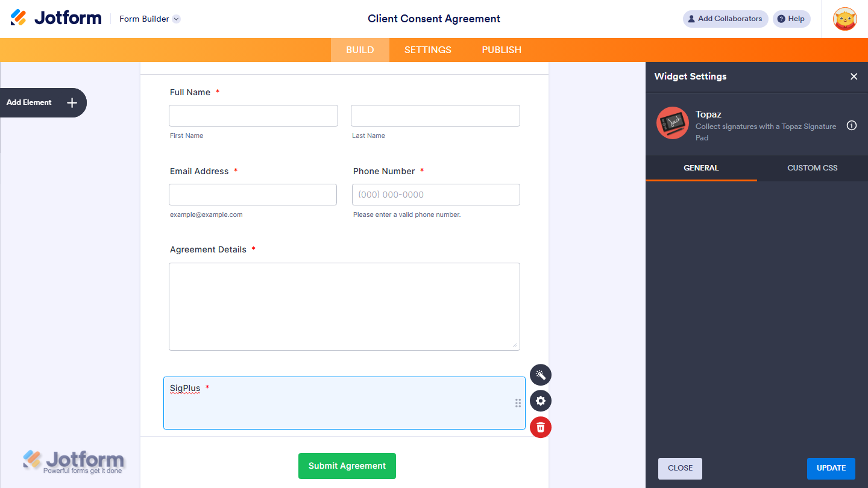Click the Topaz widget thumbnail image

672,122
